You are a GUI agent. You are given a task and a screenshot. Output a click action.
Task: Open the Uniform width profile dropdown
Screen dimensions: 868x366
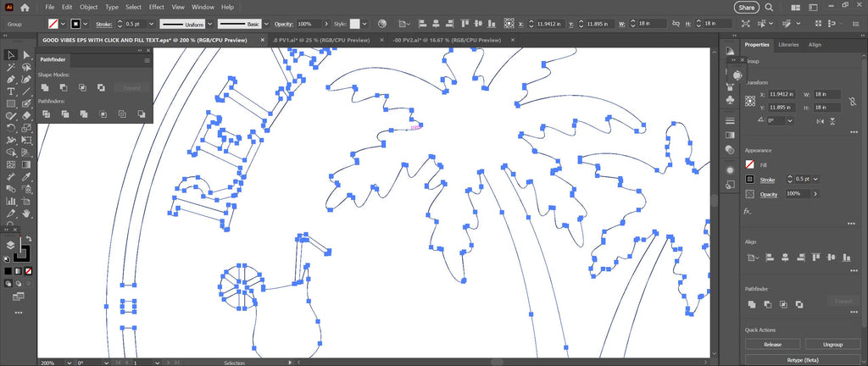(x=210, y=25)
